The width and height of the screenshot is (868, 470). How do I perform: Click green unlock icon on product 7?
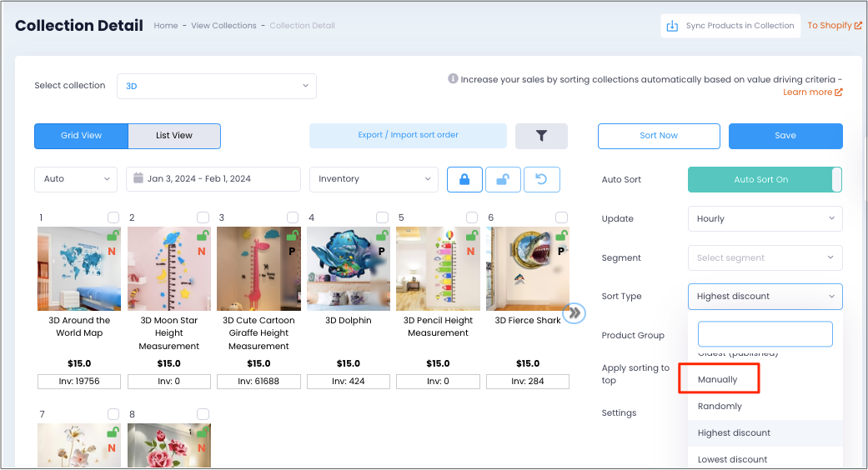113,432
